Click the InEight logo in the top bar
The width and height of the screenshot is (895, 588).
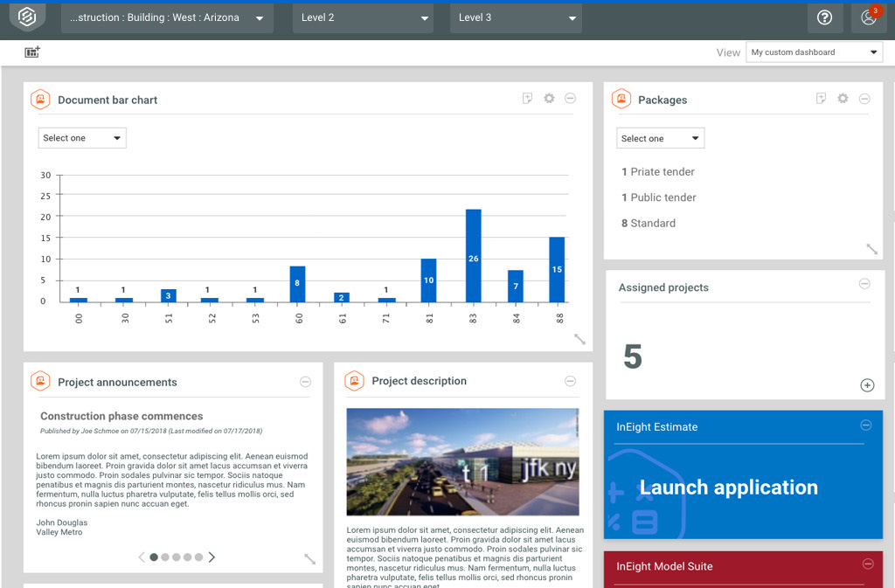[x=25, y=17]
